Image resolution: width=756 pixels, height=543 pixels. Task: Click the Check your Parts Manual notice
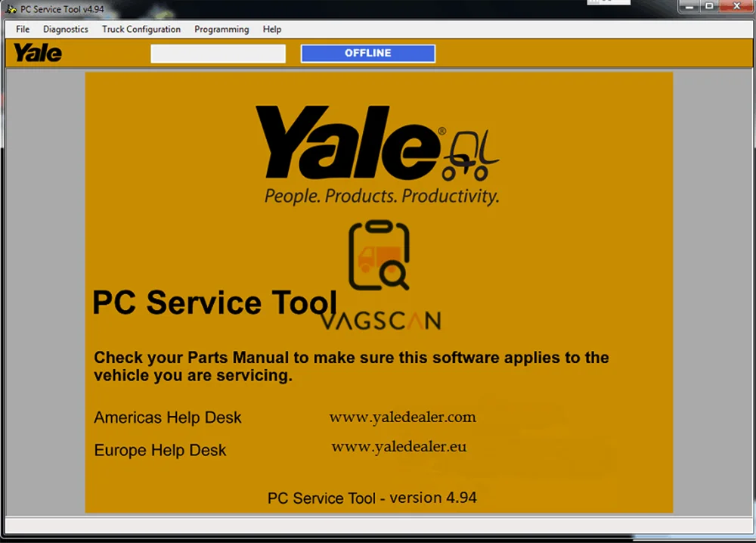coord(351,367)
